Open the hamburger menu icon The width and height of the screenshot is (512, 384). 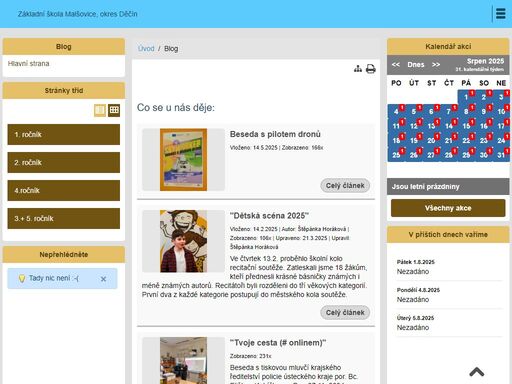[x=500, y=14]
